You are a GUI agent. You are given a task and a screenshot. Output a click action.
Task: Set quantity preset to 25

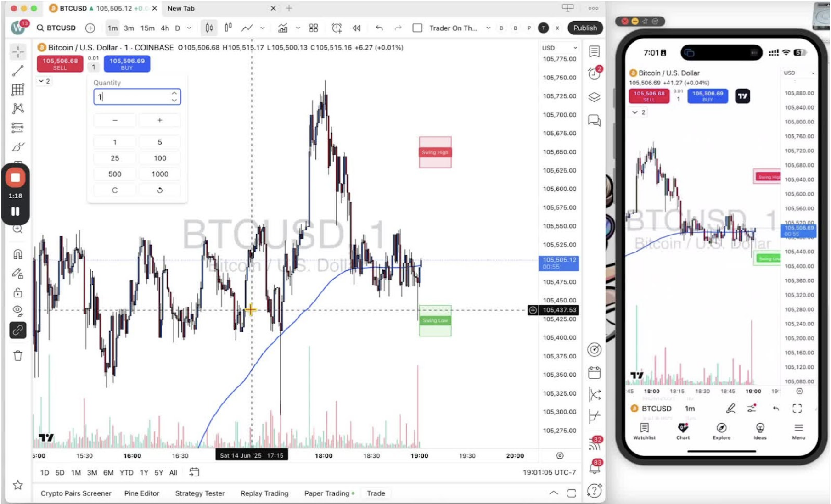point(115,158)
